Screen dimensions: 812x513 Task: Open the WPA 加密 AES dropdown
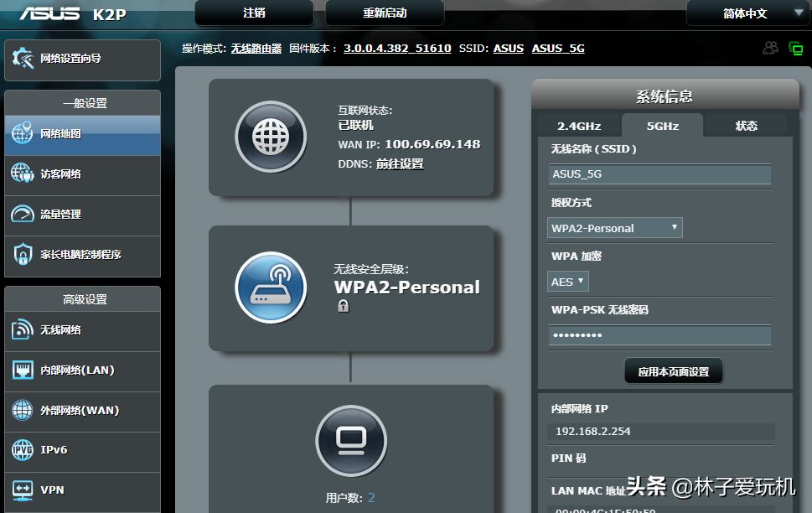click(568, 282)
